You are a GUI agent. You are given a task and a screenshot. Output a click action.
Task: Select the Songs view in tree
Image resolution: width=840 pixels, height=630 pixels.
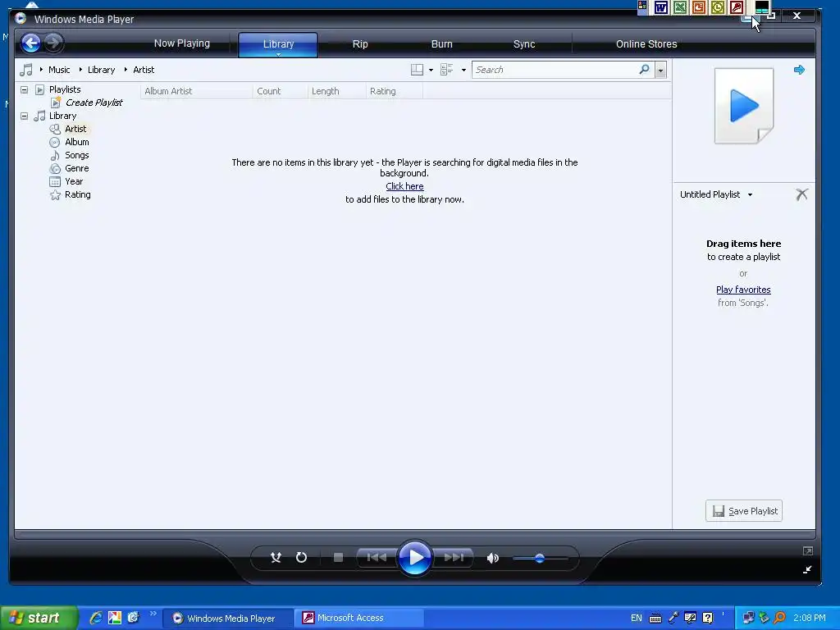76,155
